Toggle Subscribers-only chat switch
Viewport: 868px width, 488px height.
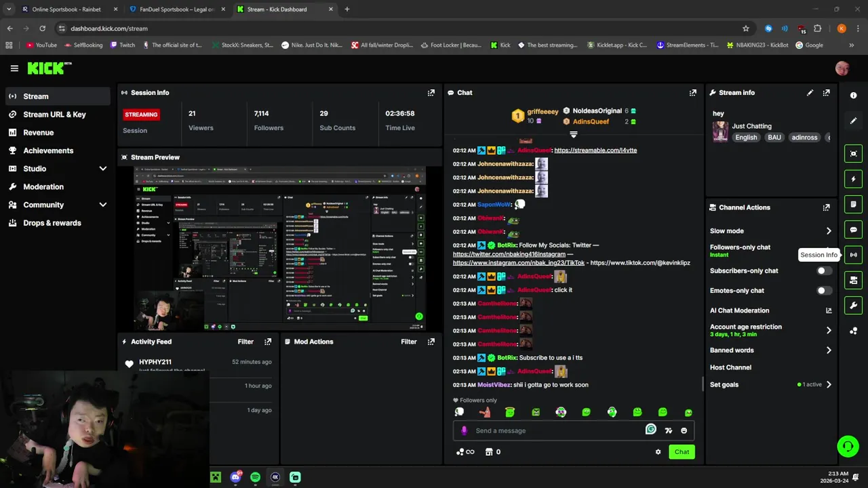[824, 271]
